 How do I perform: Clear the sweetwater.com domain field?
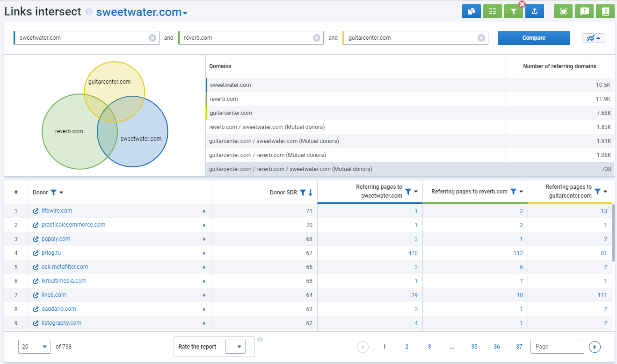pos(152,38)
